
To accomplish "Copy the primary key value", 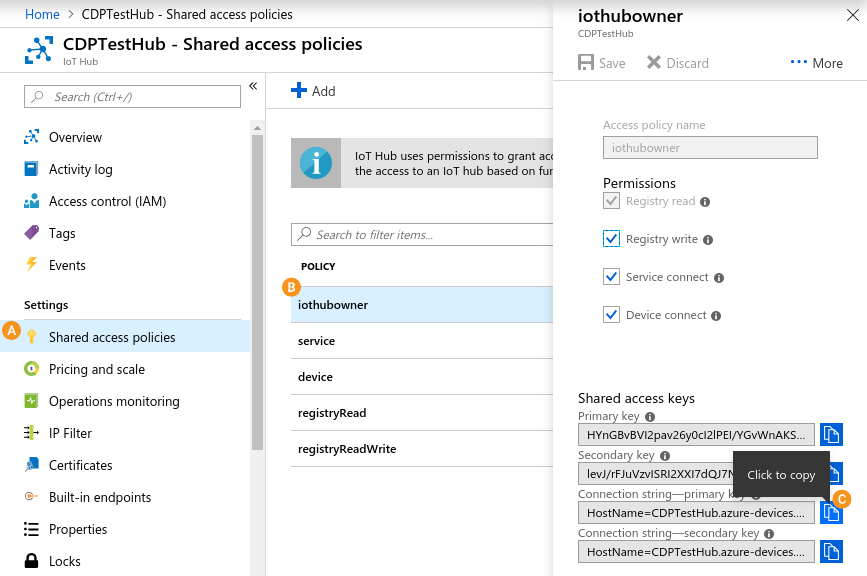I will 831,435.
